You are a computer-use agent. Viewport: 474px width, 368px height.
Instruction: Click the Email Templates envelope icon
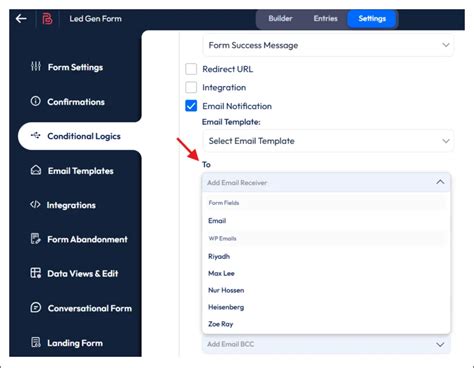36,170
